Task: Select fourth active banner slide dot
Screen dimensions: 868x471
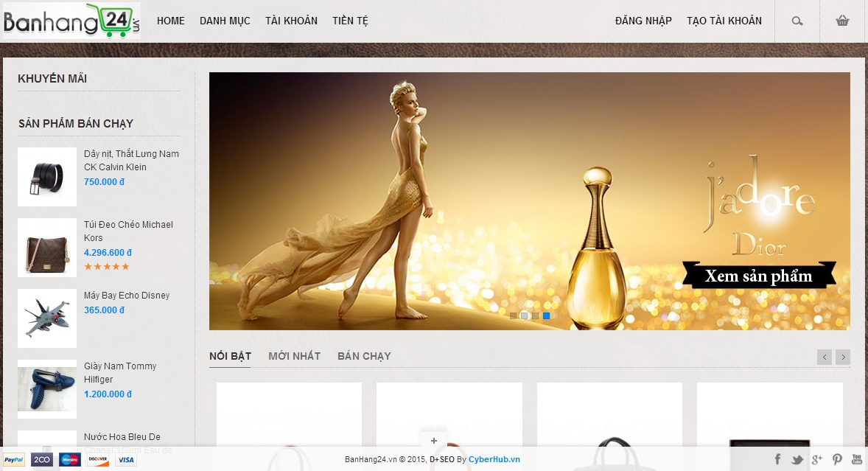Action: pyautogui.click(x=547, y=316)
